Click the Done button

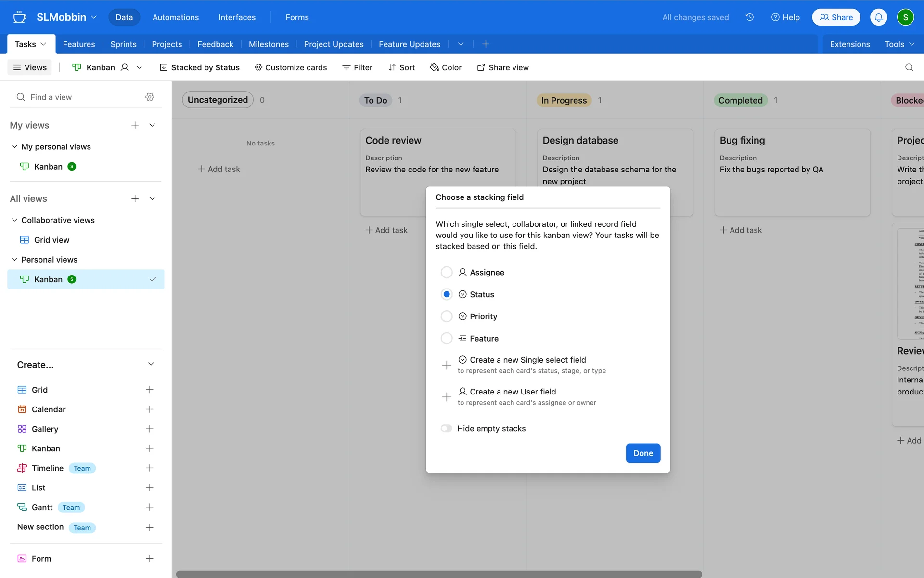pyautogui.click(x=642, y=453)
